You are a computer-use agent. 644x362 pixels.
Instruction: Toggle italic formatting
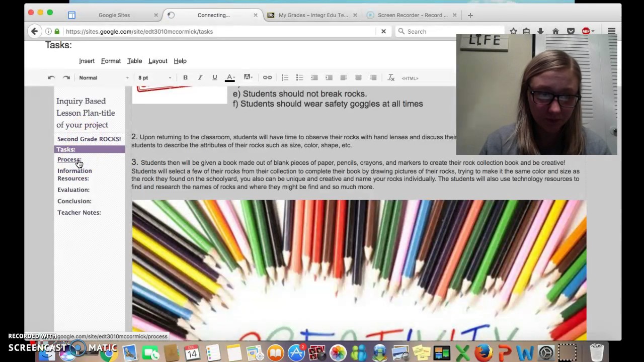coord(200,78)
